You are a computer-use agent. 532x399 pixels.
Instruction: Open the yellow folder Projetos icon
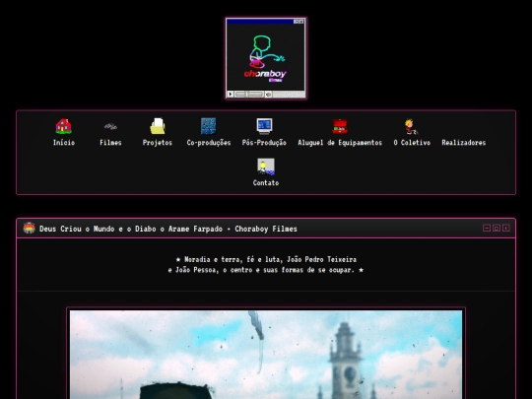pyautogui.click(x=158, y=126)
